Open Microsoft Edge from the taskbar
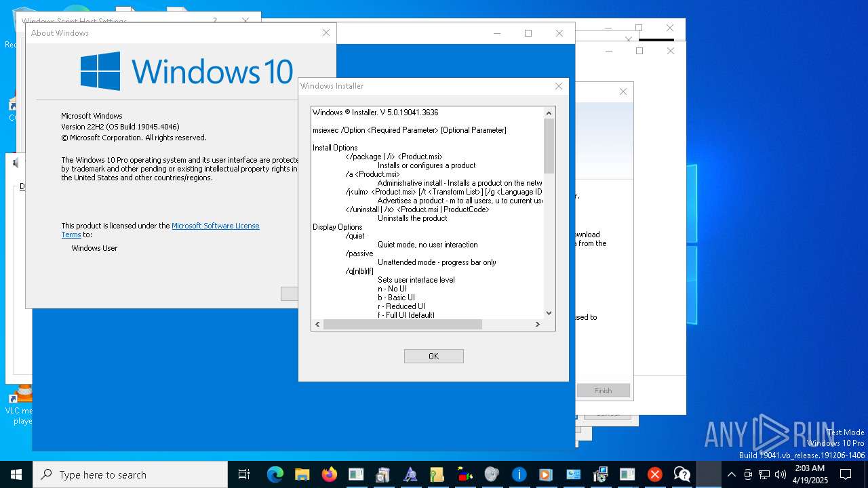Viewport: 868px width, 488px height. tap(275, 474)
